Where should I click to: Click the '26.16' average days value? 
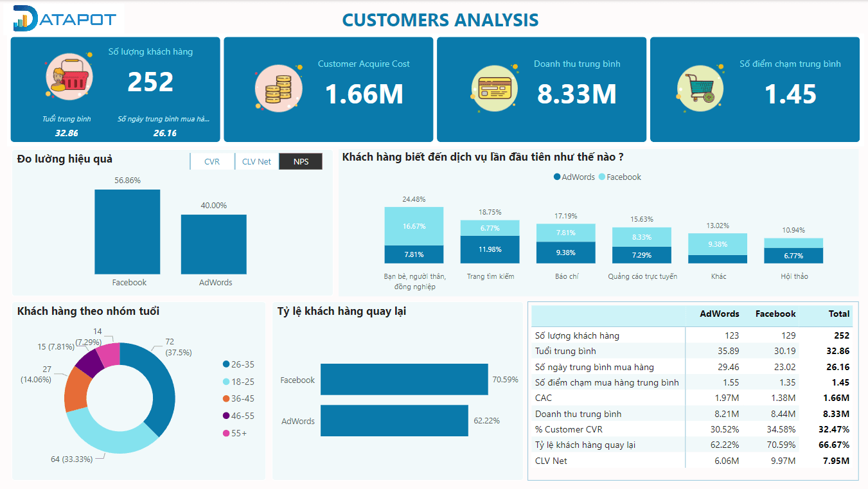click(164, 133)
